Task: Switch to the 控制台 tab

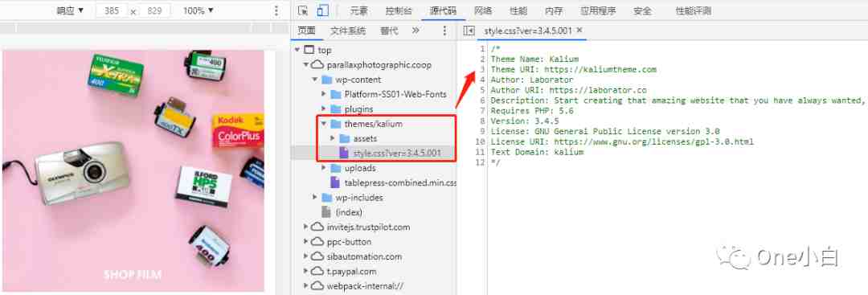Action: tap(399, 10)
